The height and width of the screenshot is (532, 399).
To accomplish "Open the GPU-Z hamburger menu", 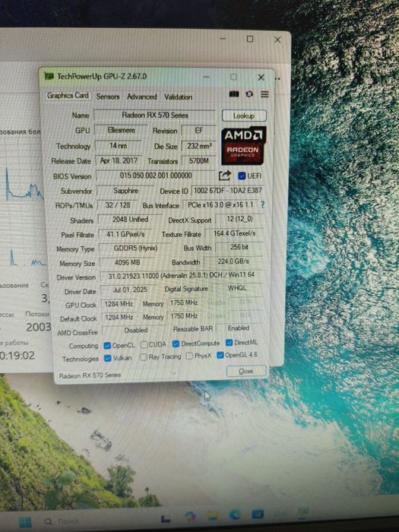I will pos(264,94).
